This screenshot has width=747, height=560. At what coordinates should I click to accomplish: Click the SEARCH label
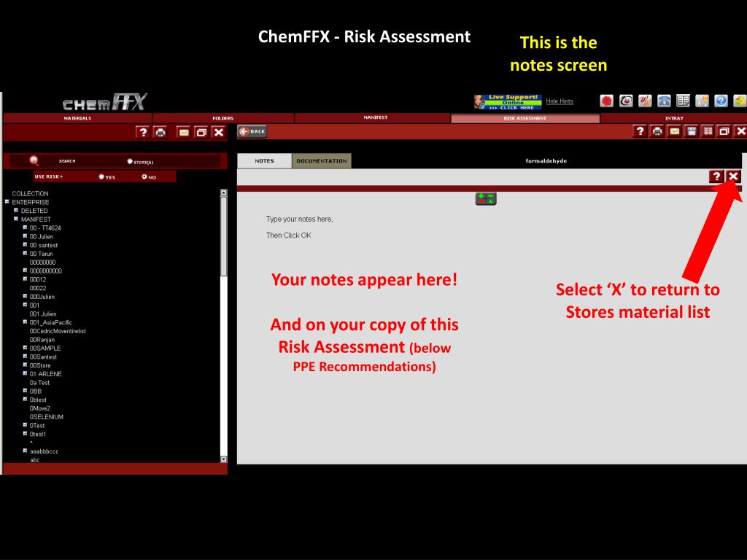(x=67, y=161)
